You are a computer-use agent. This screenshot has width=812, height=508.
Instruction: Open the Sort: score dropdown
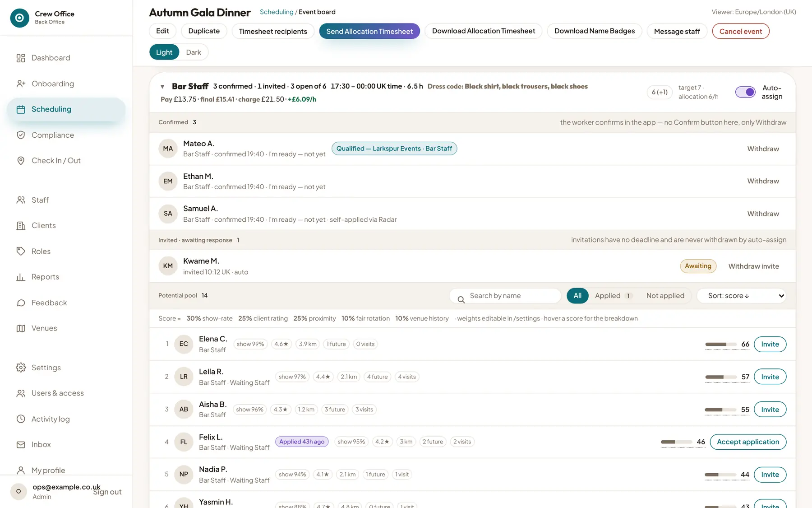(x=742, y=296)
